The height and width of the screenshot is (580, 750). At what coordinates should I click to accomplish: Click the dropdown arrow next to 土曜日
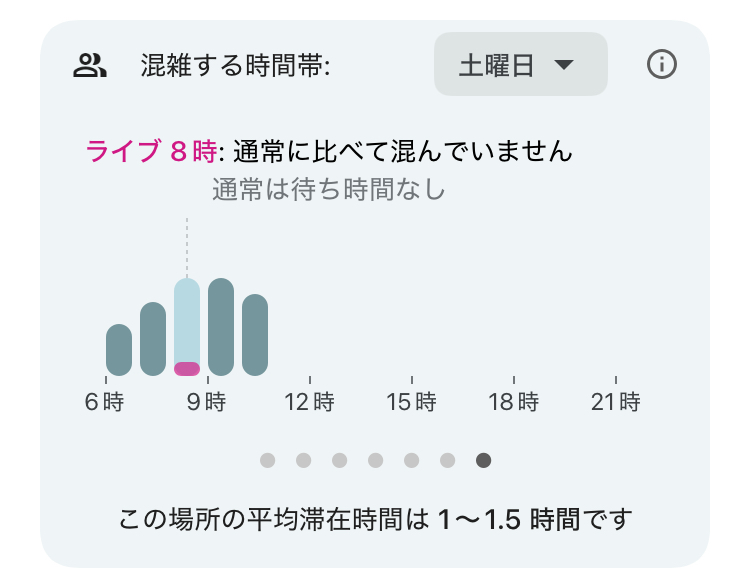pos(564,66)
